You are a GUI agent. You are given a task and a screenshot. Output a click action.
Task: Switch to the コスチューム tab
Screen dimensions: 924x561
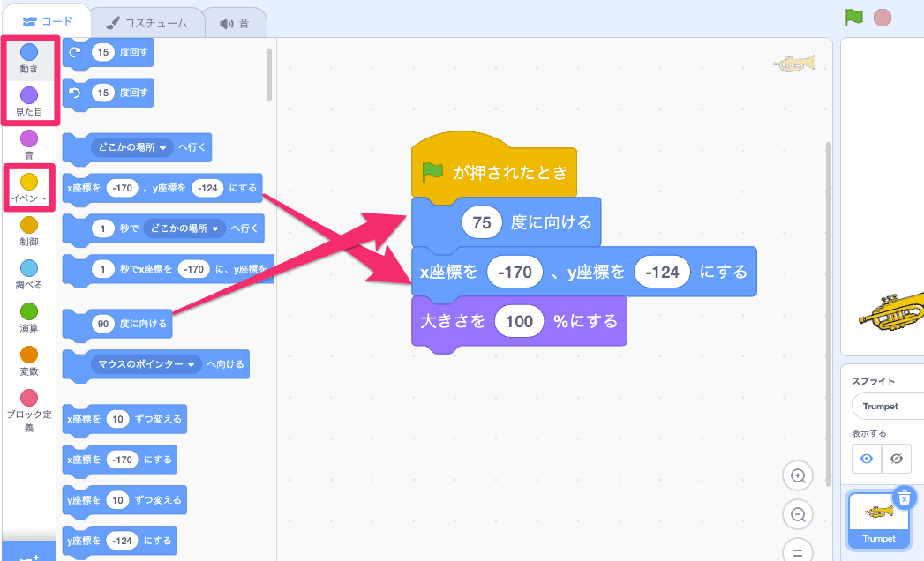147,22
